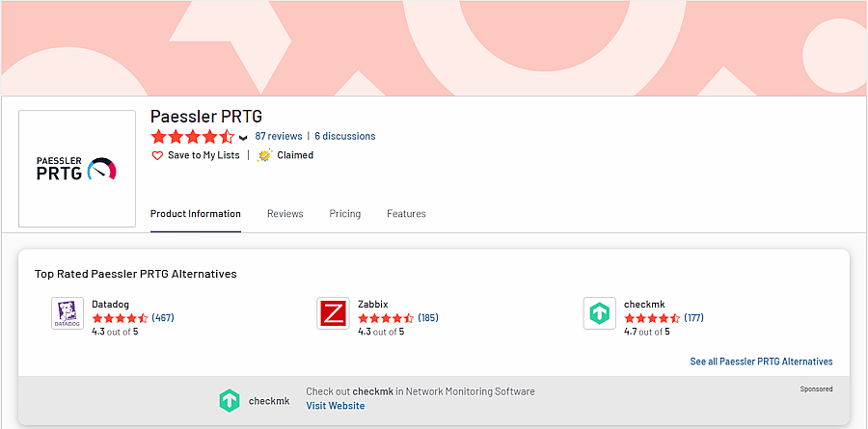Open the Zabbix logo icon
The height and width of the screenshot is (429, 868).
click(x=334, y=313)
